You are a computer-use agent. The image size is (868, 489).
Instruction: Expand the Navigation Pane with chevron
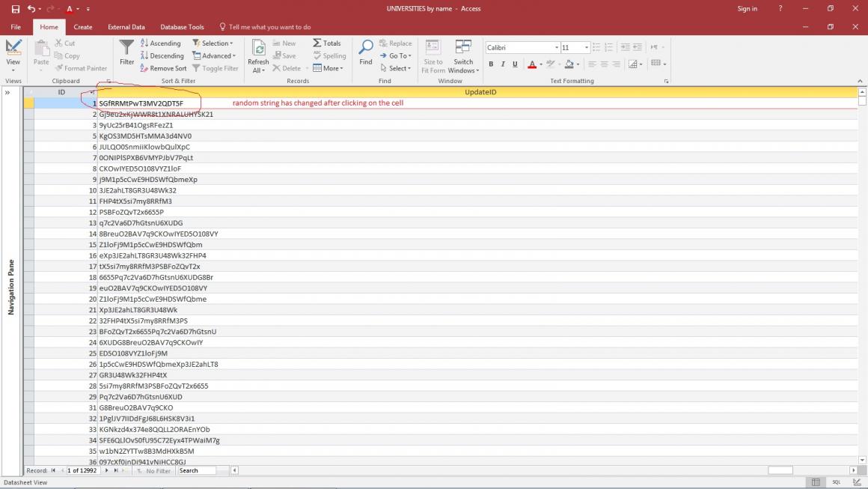pyautogui.click(x=7, y=93)
